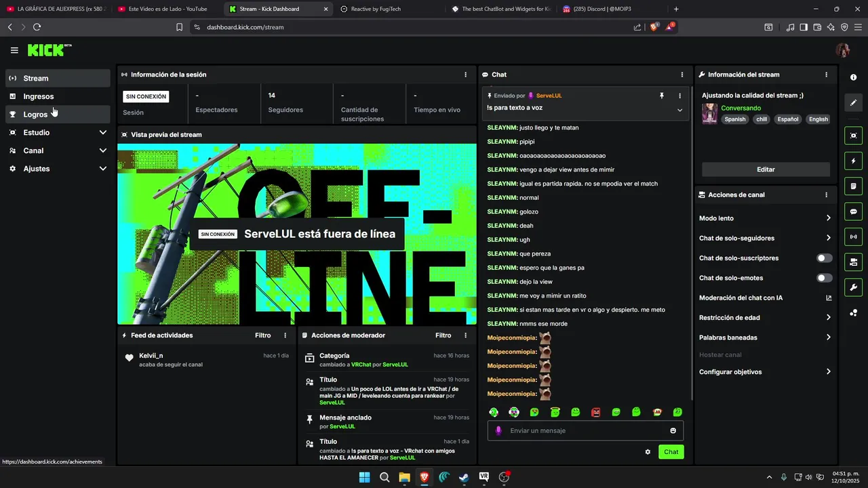Open the Chat de solo-seguidores options
Screen dimensions: 868x488
[x=766, y=238]
